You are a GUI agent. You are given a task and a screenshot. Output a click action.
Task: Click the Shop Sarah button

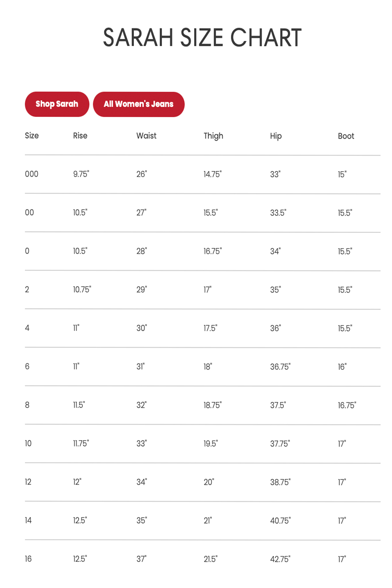pos(57,104)
